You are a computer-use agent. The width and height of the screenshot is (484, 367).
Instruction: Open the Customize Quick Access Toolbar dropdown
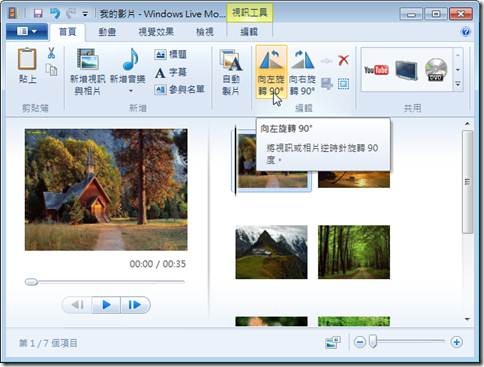(85, 14)
